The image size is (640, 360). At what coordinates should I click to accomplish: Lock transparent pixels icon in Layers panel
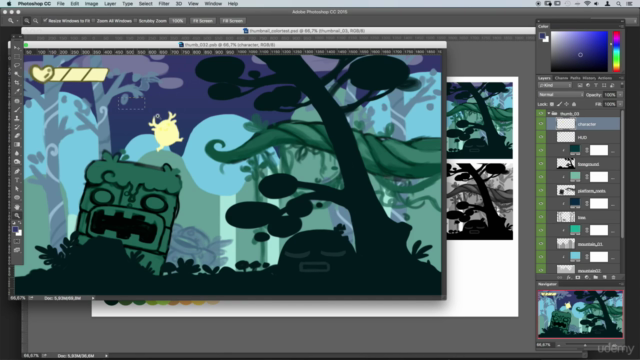pyautogui.click(x=552, y=104)
